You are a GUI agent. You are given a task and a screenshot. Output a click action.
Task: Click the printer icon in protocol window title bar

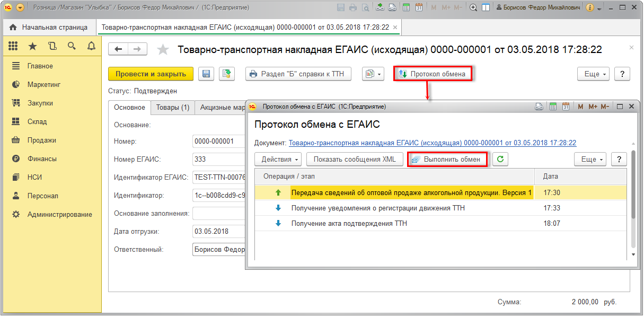[540, 107]
